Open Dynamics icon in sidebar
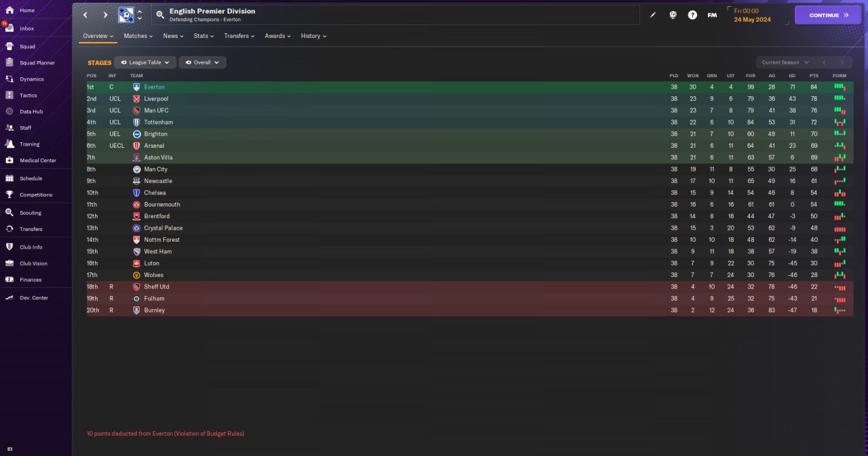Screen dimensions: 868x456 pos(9,79)
